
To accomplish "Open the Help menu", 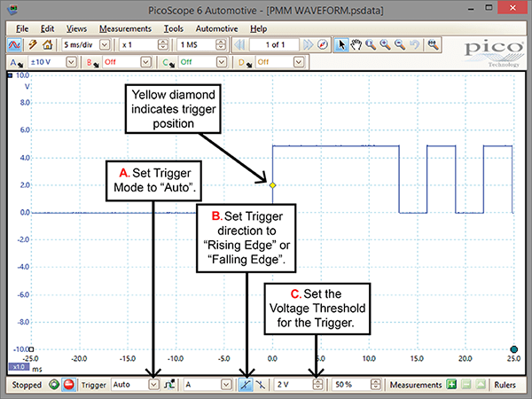I will (x=259, y=29).
